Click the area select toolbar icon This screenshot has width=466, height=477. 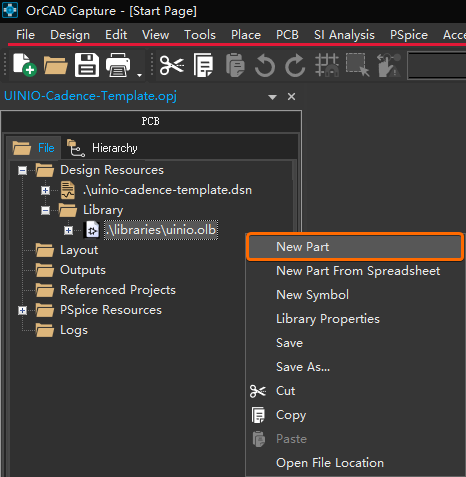[357, 65]
